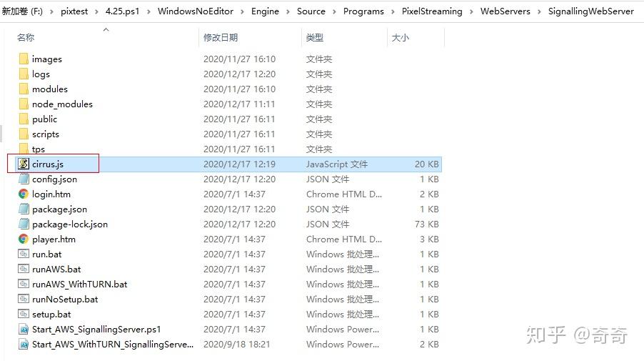Click the public folder icon

pyautogui.click(x=24, y=119)
